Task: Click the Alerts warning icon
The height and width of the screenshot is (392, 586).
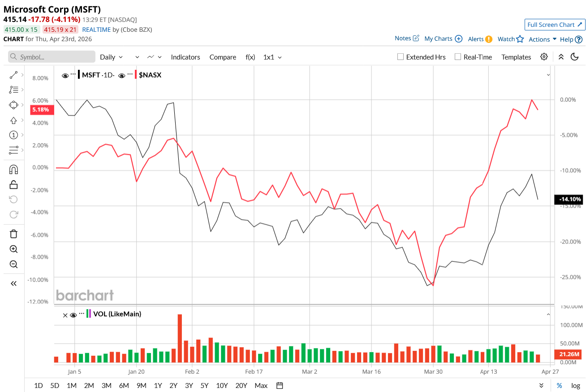Action: (x=489, y=39)
